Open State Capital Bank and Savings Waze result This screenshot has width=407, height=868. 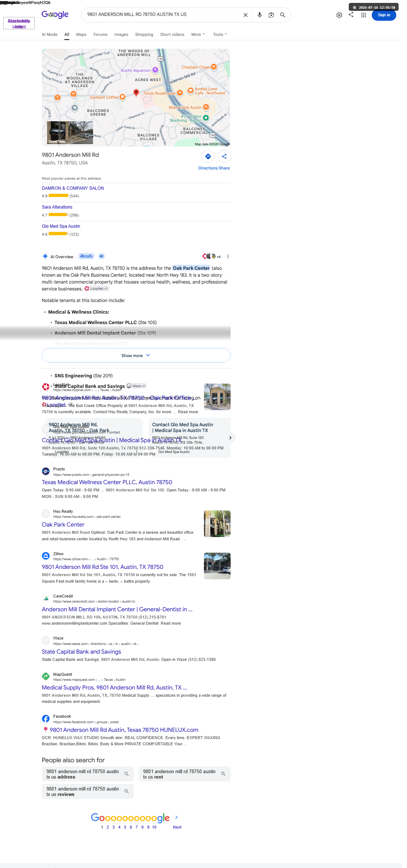click(x=81, y=652)
